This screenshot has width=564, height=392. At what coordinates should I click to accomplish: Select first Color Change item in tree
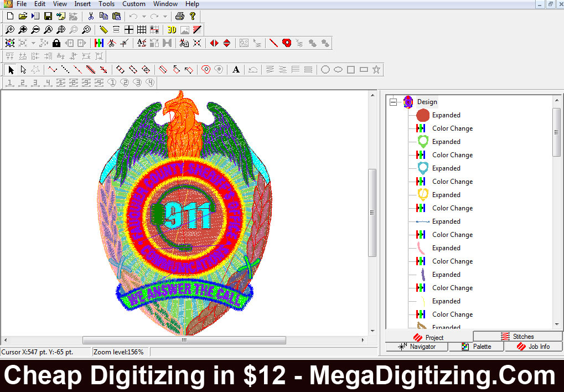(452, 128)
